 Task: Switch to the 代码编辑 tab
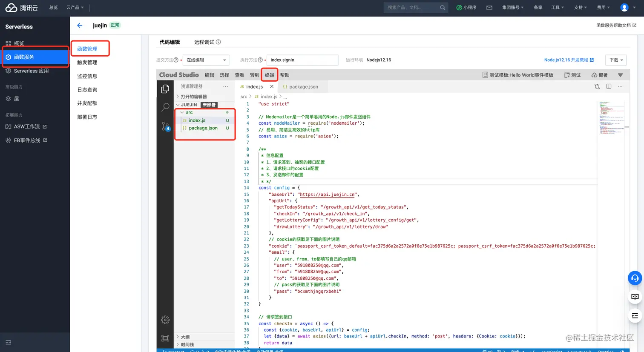pyautogui.click(x=170, y=42)
